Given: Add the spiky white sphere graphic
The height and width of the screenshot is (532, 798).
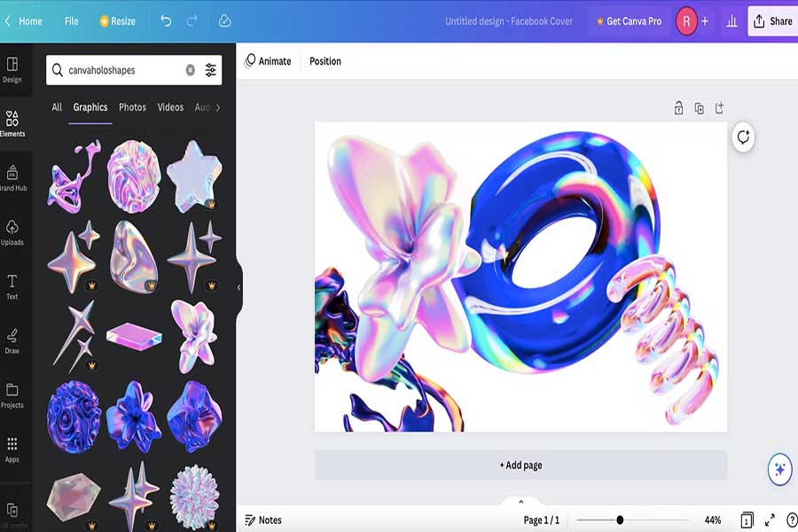Looking at the screenshot, I should [x=194, y=497].
